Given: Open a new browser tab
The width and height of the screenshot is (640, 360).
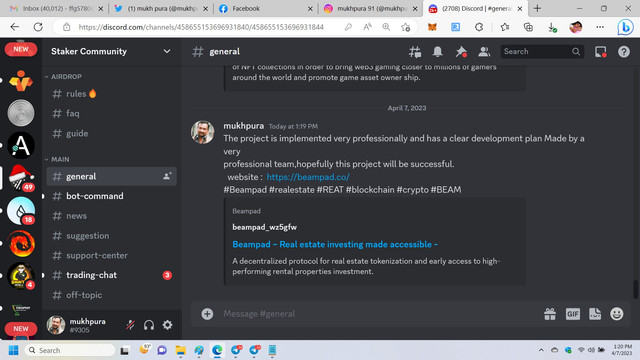Looking at the screenshot, I should pyautogui.click(x=538, y=8).
